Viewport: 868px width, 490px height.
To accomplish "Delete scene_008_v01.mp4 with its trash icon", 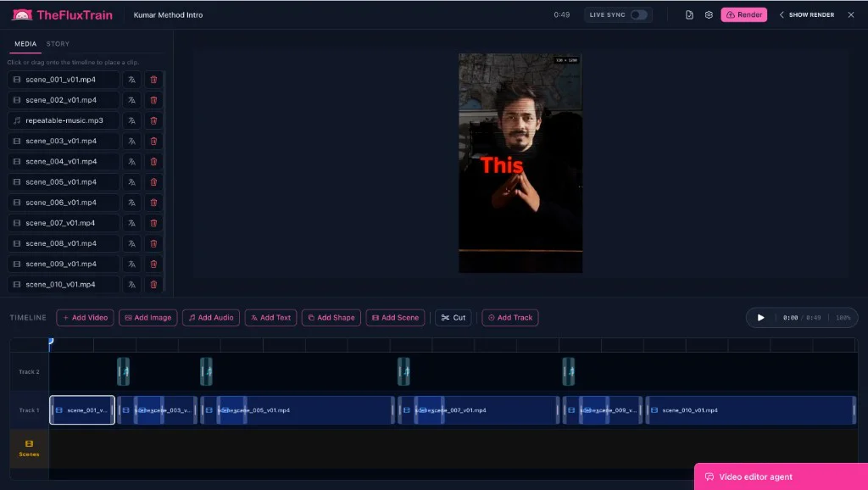I will (x=154, y=243).
